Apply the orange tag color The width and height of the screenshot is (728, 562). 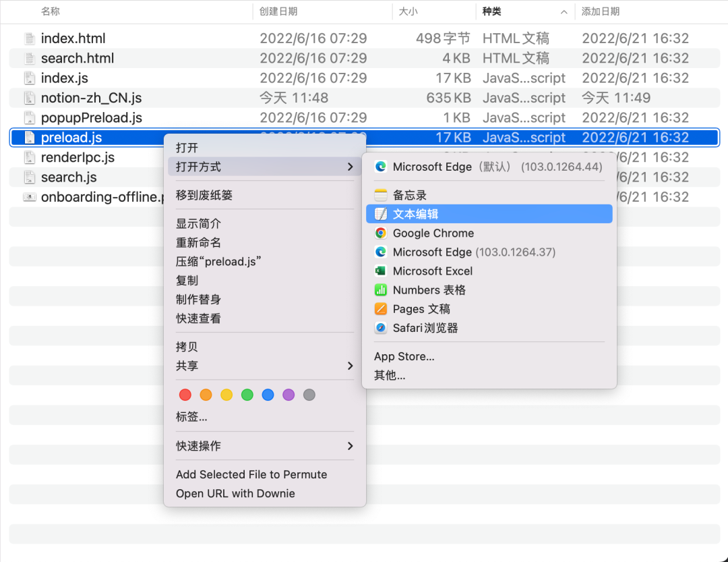206,395
